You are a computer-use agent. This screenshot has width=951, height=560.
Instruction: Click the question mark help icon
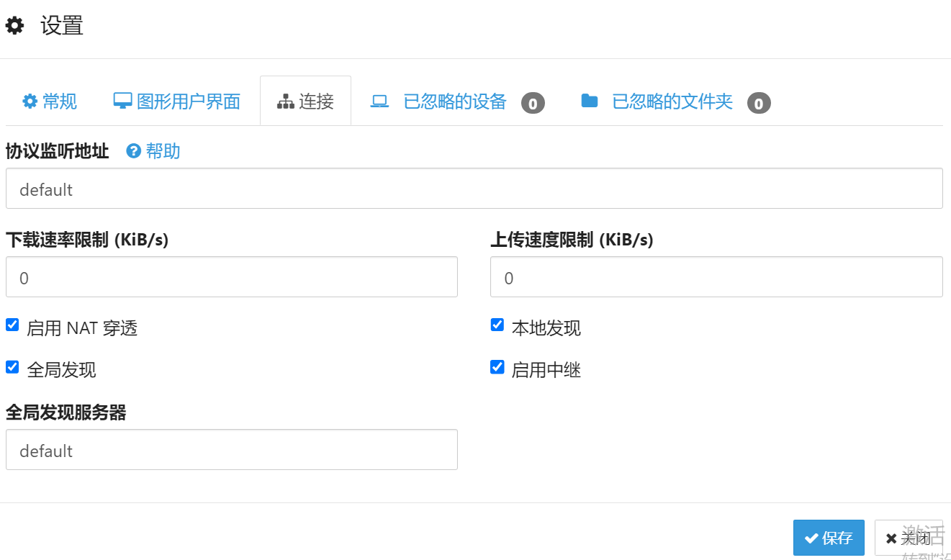click(x=133, y=151)
